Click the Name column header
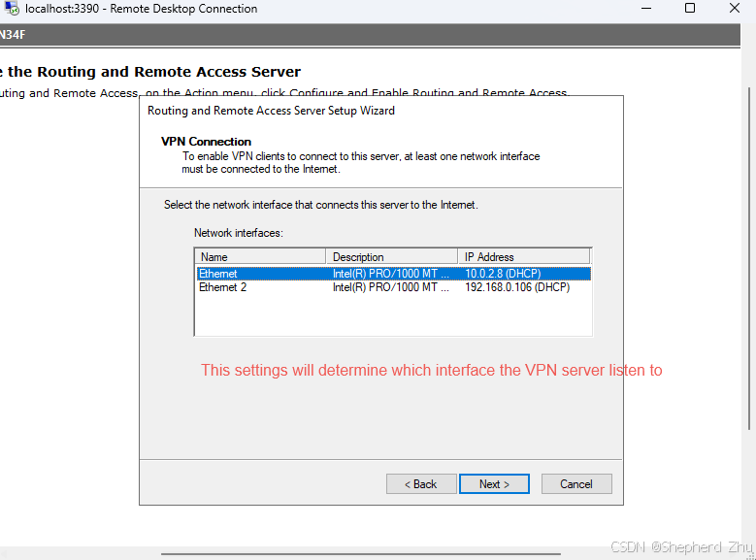 pos(260,256)
